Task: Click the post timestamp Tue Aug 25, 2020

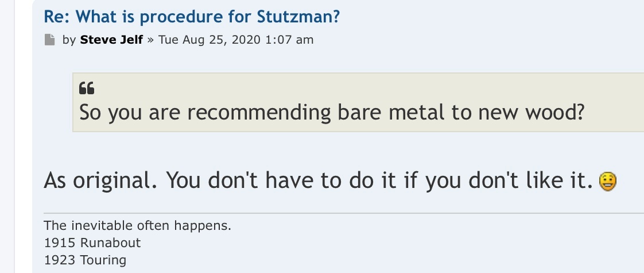Action: [210, 40]
